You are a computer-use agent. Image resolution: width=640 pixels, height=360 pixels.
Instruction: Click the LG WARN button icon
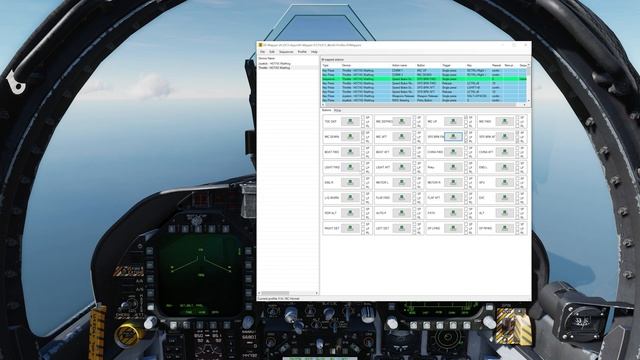[x=350, y=198]
